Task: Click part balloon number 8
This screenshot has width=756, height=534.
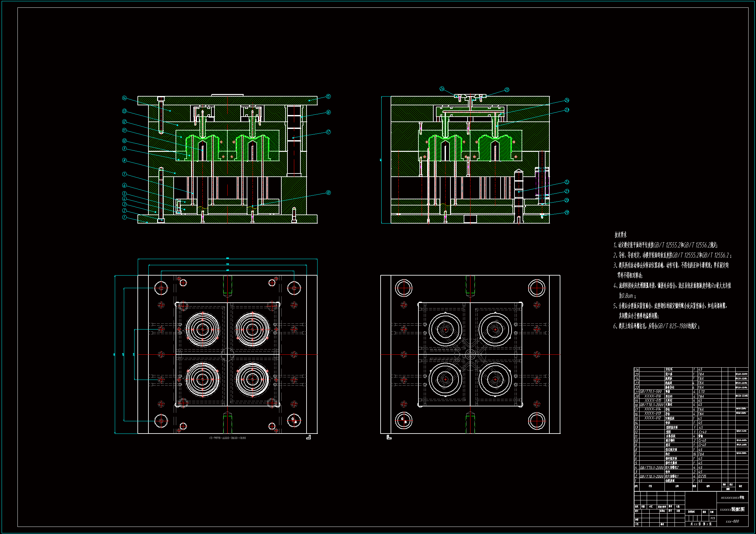Action: pyautogui.click(x=124, y=160)
